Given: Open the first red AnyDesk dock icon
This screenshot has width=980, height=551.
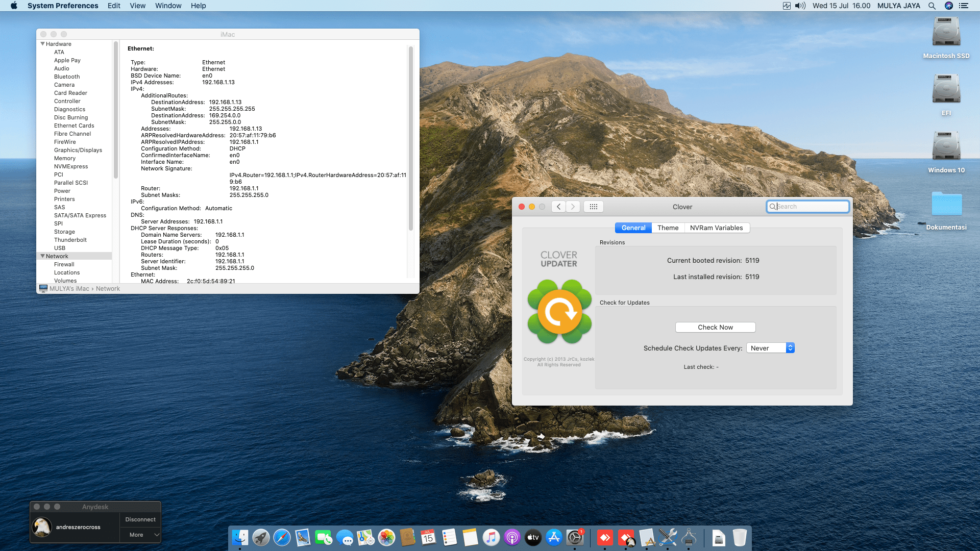Looking at the screenshot, I should click(x=605, y=537).
